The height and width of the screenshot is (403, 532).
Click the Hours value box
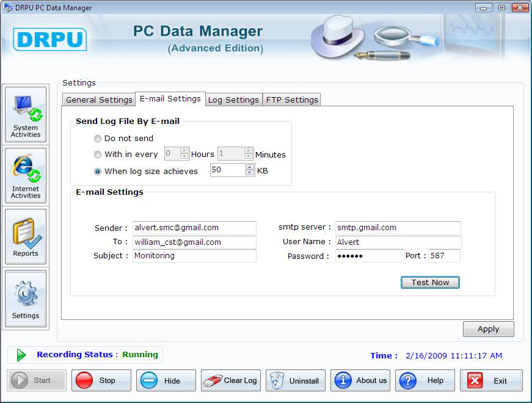(172, 153)
